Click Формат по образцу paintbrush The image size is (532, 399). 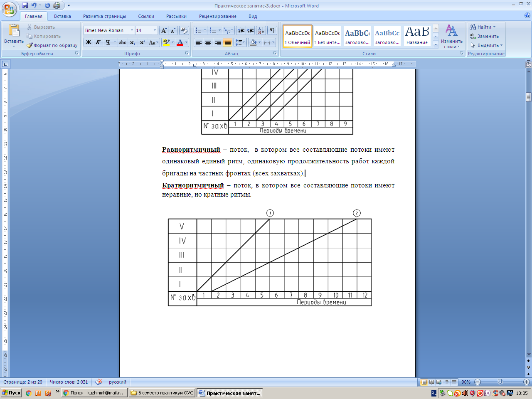point(52,45)
